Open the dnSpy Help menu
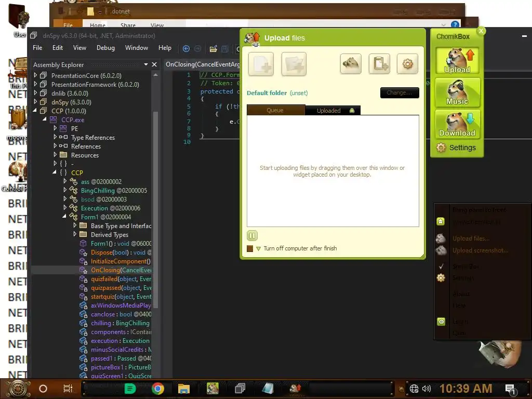 [165, 48]
